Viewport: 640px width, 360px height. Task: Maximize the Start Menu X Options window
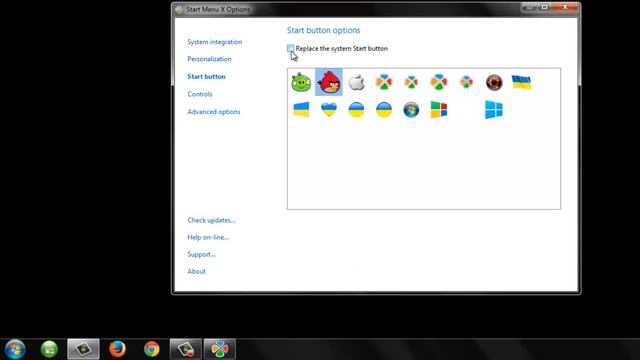544,7
